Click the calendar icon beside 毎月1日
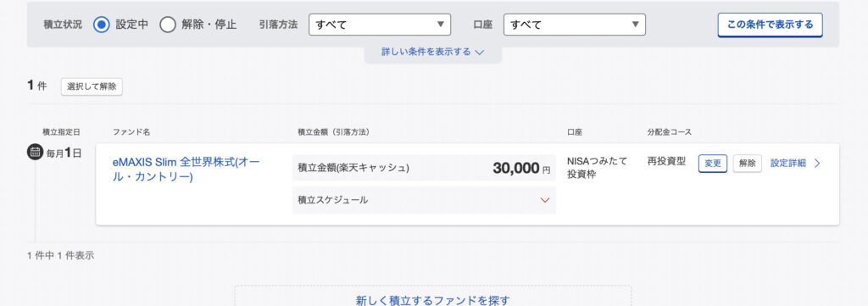The image size is (868, 306). coord(36,152)
